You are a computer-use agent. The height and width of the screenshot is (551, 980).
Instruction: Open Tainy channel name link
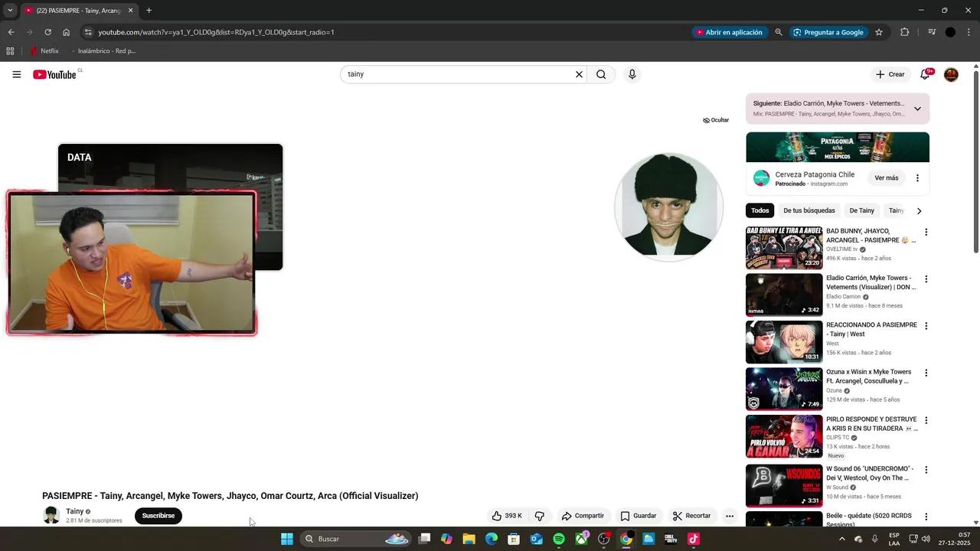(75, 511)
